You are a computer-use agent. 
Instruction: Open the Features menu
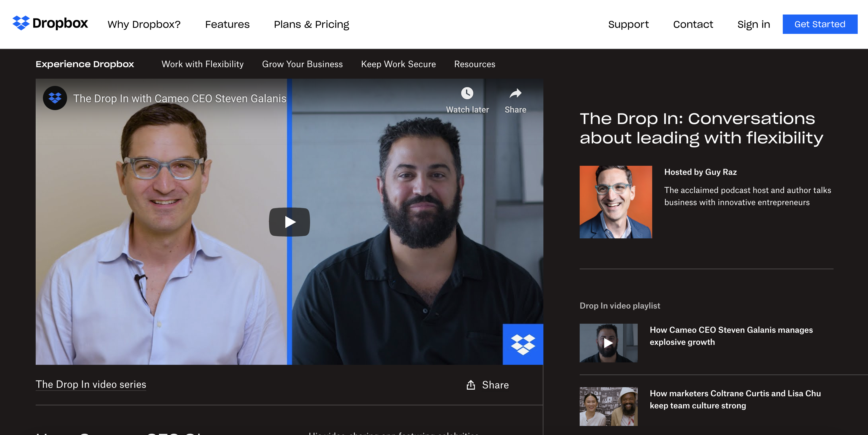pyautogui.click(x=228, y=24)
